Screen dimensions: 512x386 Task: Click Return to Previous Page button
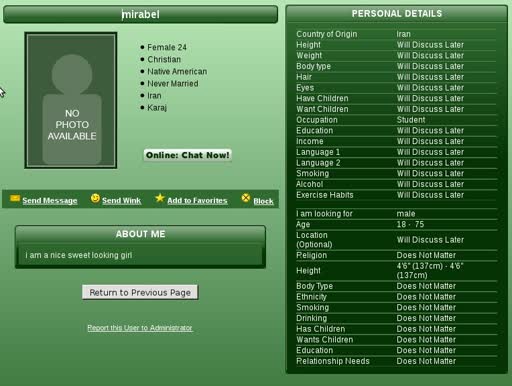[x=140, y=292]
